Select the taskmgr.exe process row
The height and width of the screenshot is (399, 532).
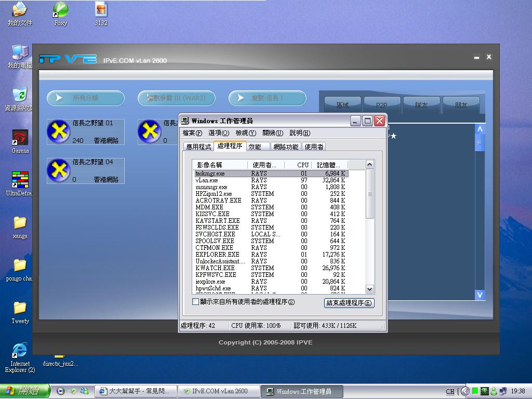(271, 174)
